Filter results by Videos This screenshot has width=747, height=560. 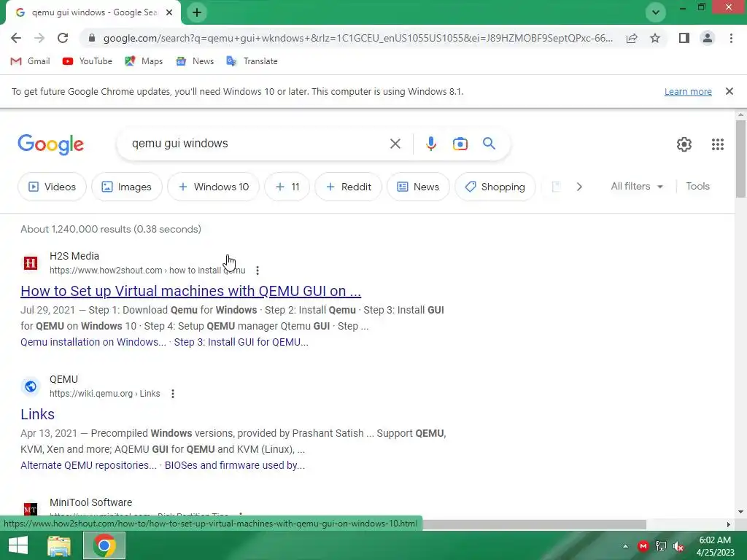click(x=52, y=187)
